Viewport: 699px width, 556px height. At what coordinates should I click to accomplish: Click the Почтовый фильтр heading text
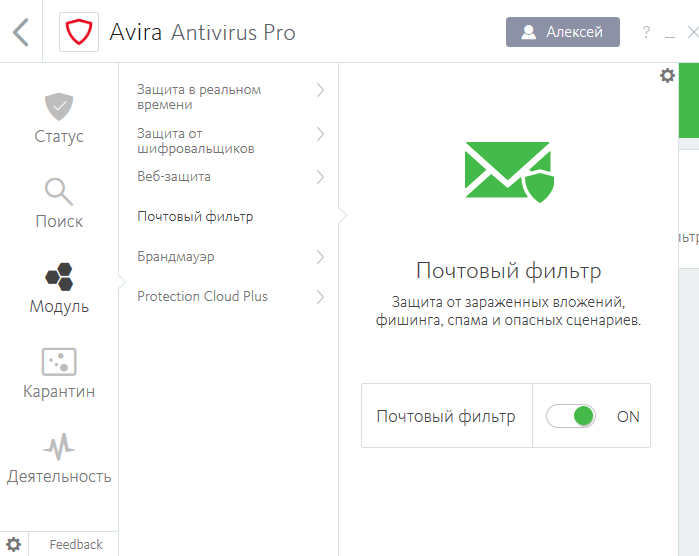[509, 271]
